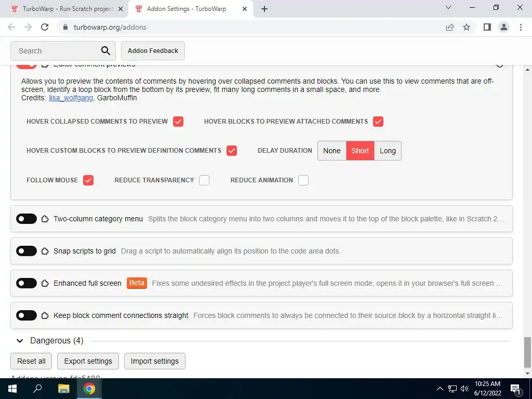The height and width of the screenshot is (399, 532).
Task: Open a new browser tab
Action: tap(264, 9)
